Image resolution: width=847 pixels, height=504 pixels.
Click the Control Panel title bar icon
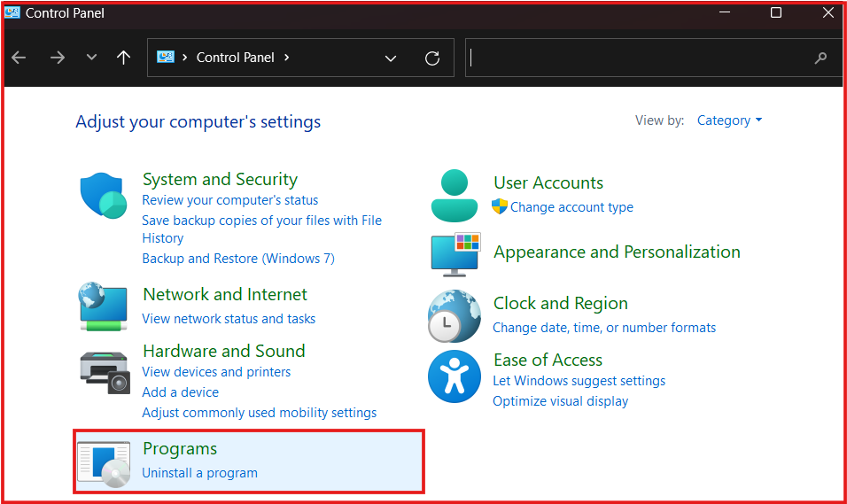(12, 12)
